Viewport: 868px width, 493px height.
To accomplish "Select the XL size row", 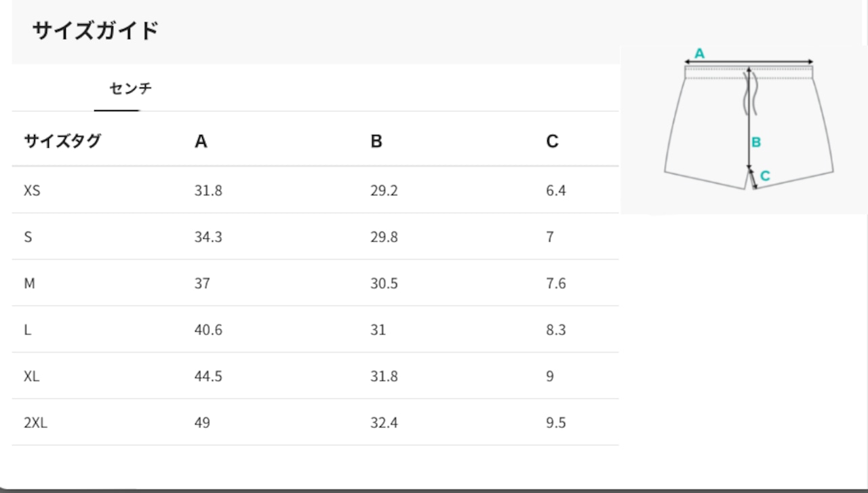I will 315,376.
